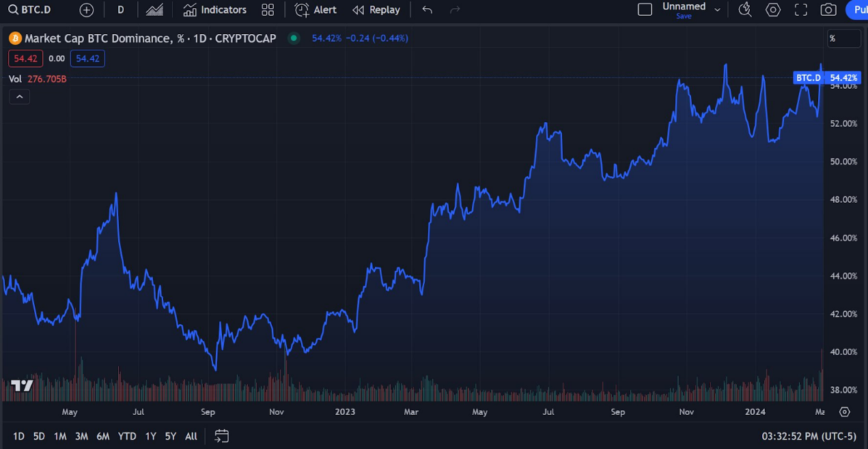This screenshot has width=868, height=449.
Task: Open quick search icon in top toolbar
Action: tap(745, 10)
